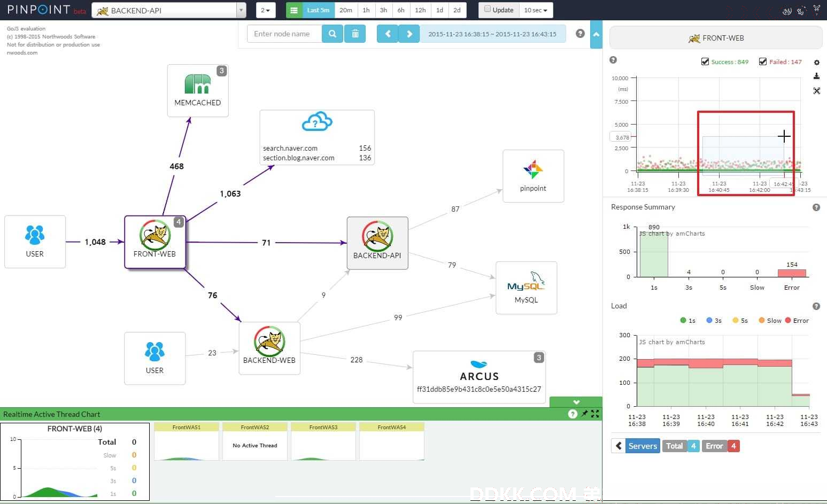Uncheck the Failed : 147 checkbox

pyautogui.click(x=763, y=62)
